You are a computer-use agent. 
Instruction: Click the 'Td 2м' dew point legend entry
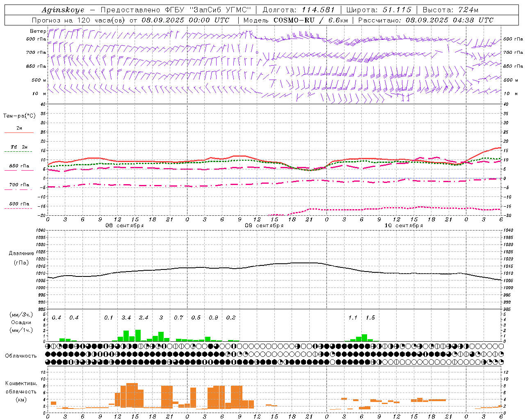click(19, 147)
